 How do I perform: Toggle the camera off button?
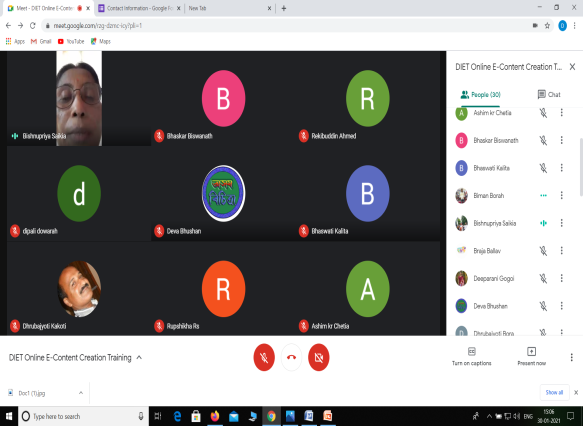click(x=319, y=357)
